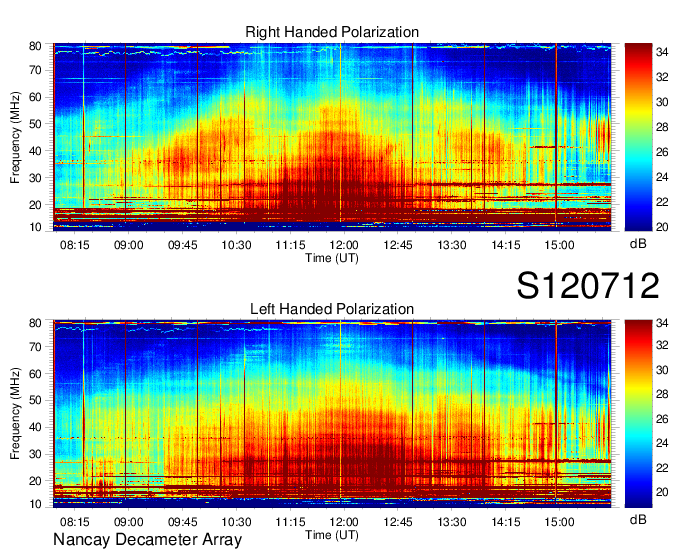Click the Right Handed Polarization title

point(332,32)
